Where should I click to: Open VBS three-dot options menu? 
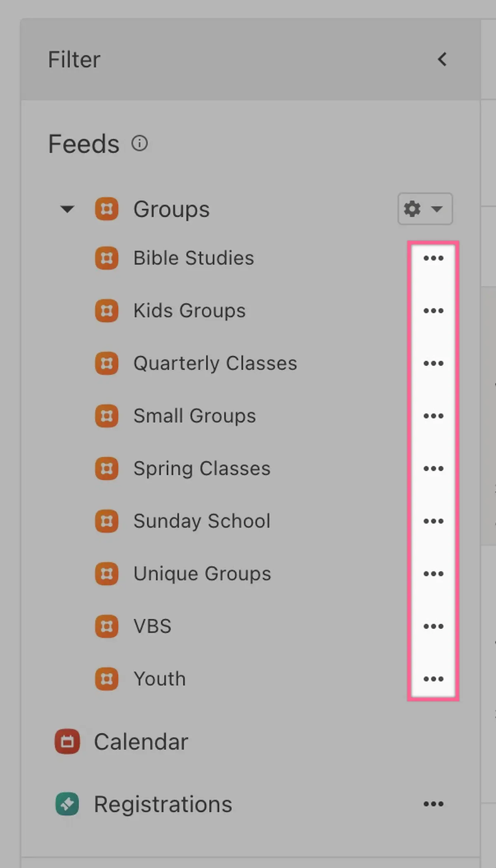[x=433, y=626]
